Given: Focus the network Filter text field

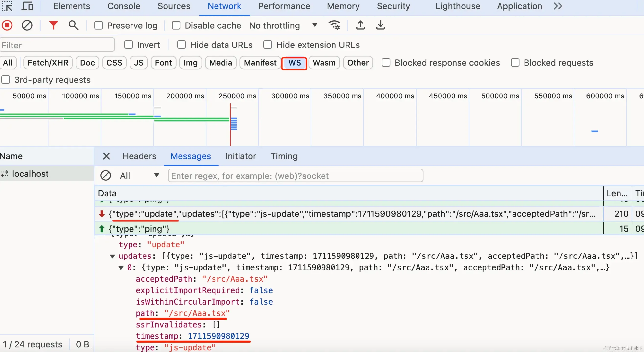Looking at the screenshot, I should [57, 45].
